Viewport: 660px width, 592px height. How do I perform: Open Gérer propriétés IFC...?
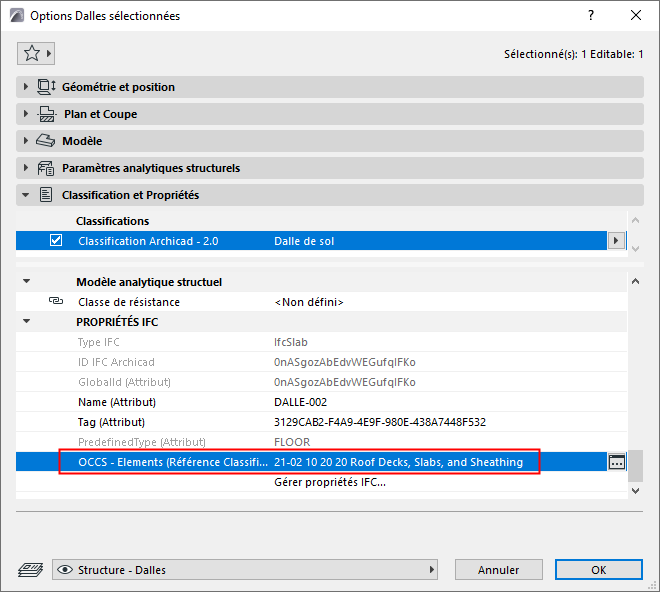click(x=330, y=482)
